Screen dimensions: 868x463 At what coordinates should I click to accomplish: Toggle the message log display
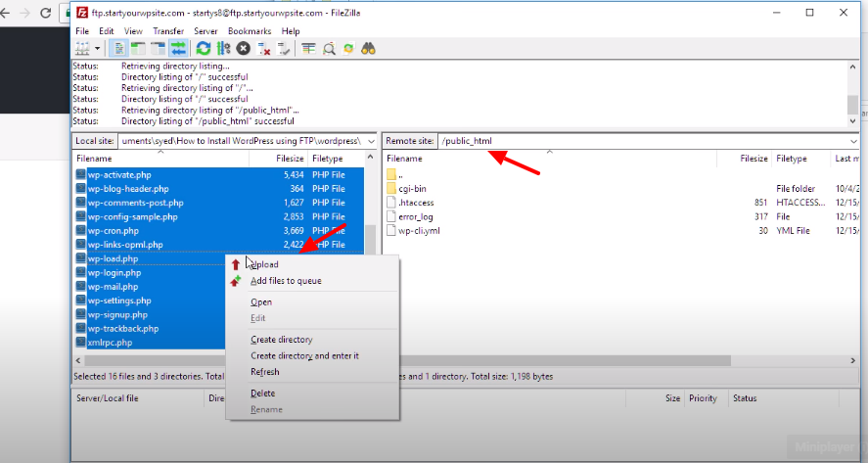click(118, 49)
